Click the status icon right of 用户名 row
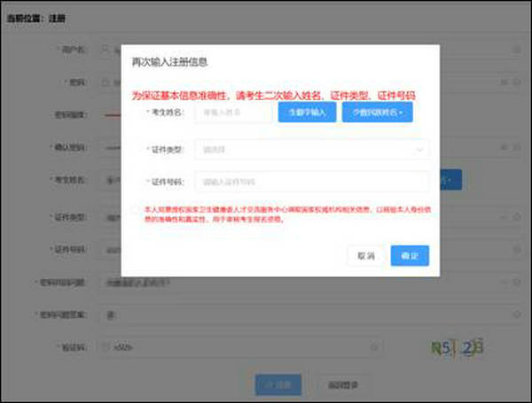Screen dimensions: 532x403 517,50
